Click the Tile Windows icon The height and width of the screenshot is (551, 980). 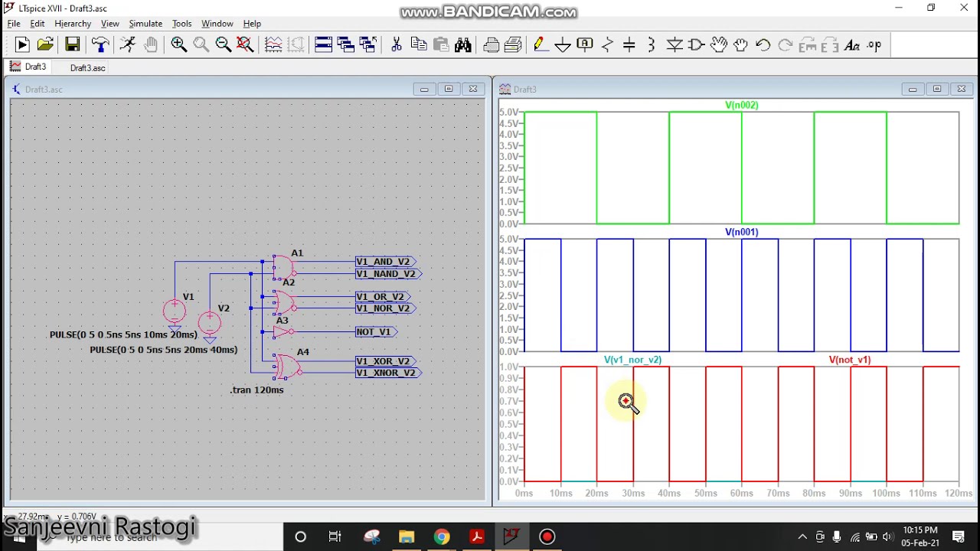[323, 45]
